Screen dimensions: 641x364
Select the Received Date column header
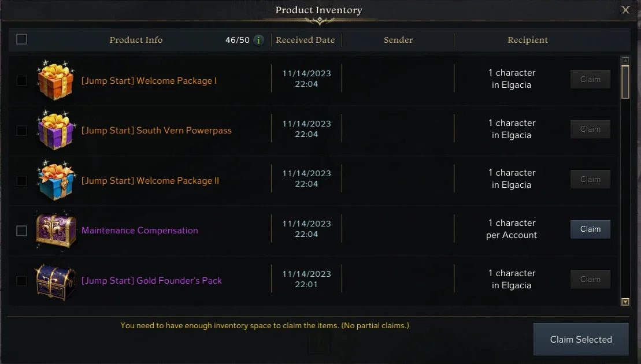pos(305,40)
